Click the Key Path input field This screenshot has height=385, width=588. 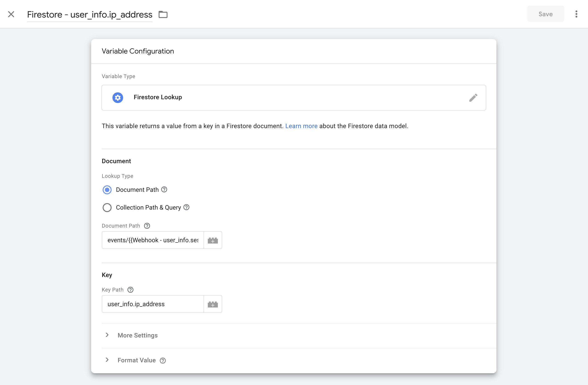click(153, 304)
